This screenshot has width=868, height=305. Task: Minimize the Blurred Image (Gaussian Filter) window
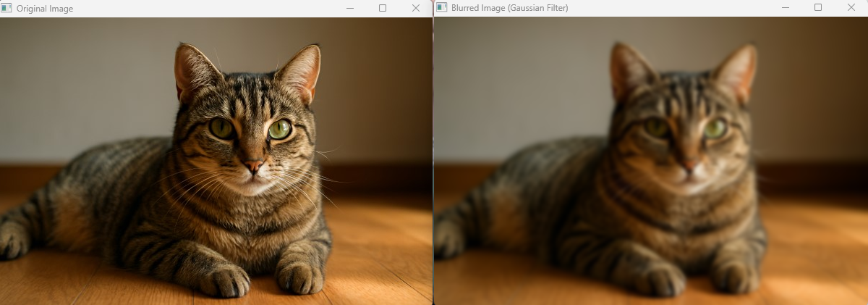pos(786,8)
